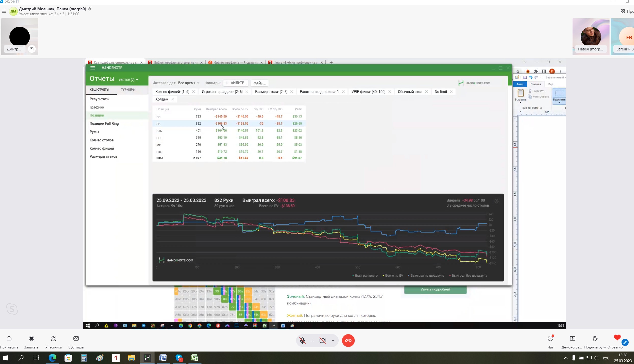Click the + ФИЛЬТР add filter button
Viewport: 634px width, 364px height.
coord(236,83)
